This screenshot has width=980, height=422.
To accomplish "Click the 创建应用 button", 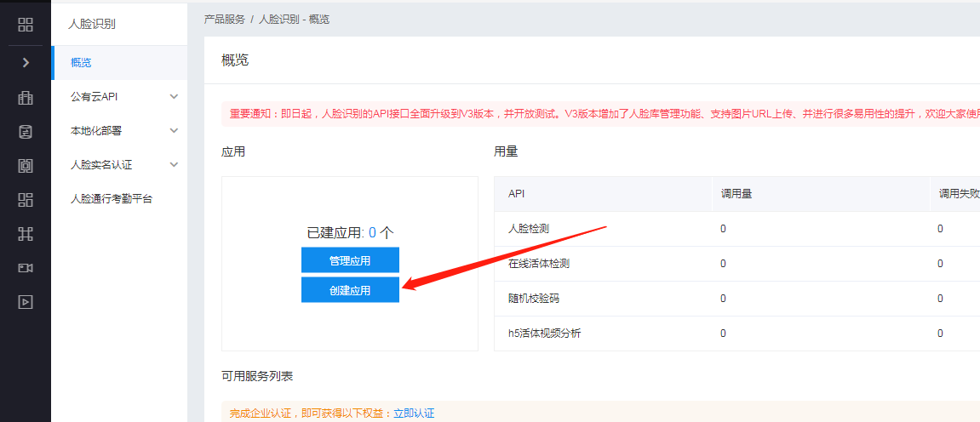I will pos(350,290).
